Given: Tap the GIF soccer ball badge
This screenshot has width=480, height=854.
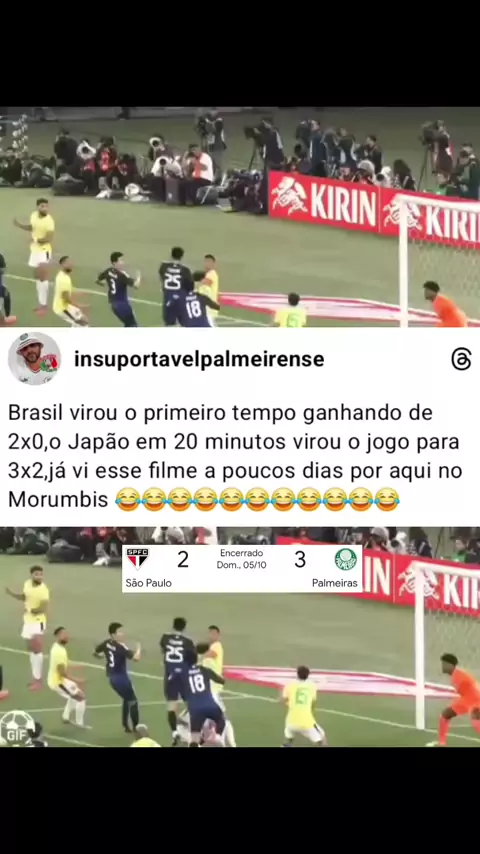Looking at the screenshot, I should [17, 728].
